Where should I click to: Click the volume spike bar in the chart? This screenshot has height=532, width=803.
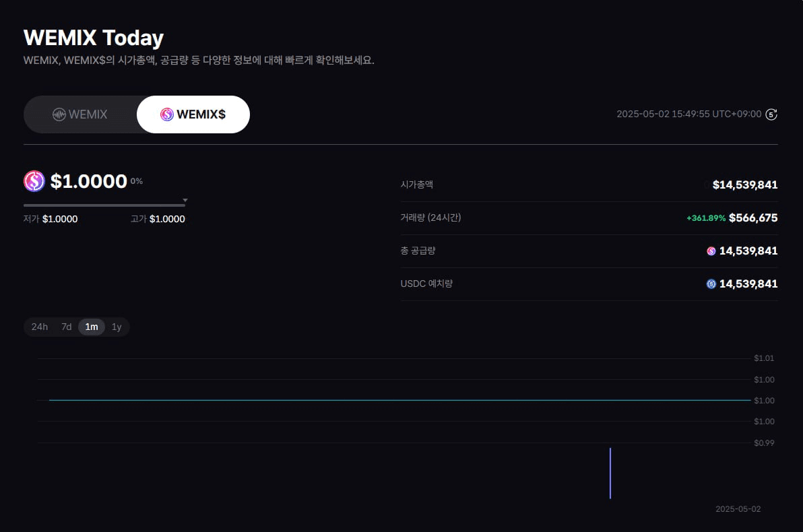pyautogui.click(x=610, y=473)
